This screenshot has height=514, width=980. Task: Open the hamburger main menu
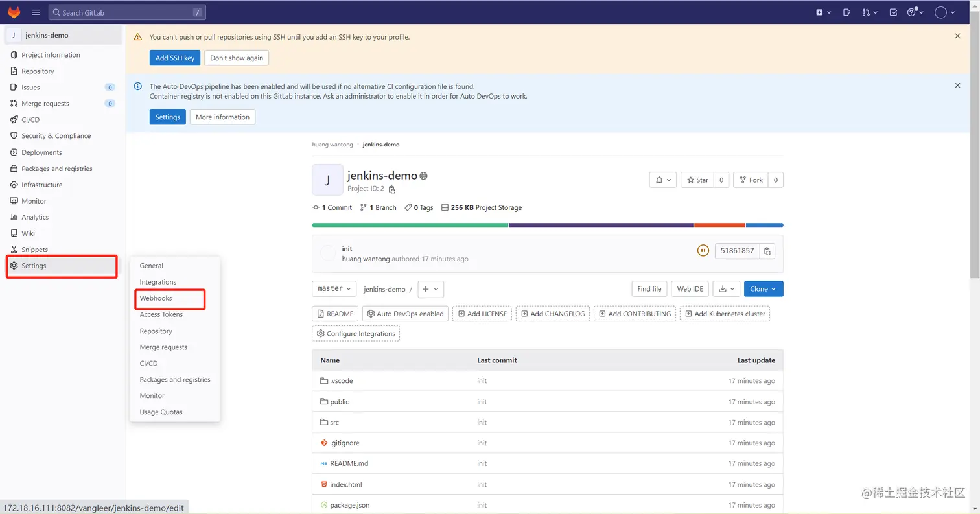point(36,12)
